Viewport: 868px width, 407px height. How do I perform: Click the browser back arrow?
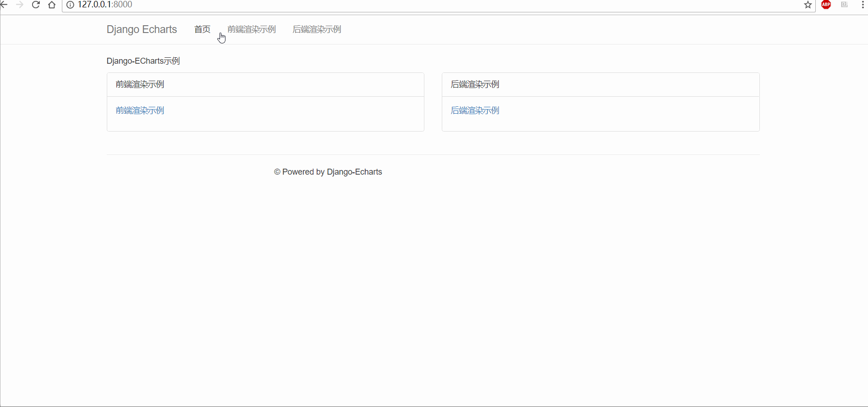[x=4, y=5]
